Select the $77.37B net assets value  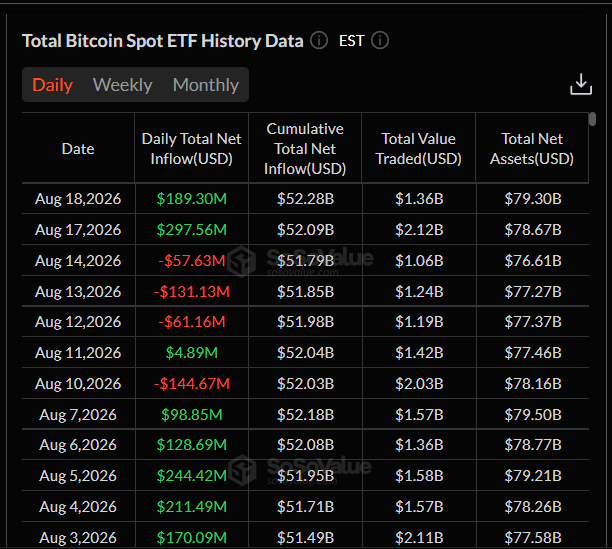(x=533, y=322)
